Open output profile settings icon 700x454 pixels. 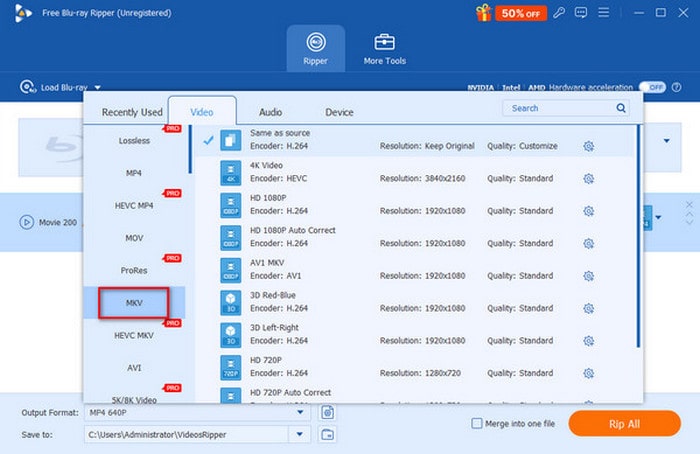(x=328, y=412)
